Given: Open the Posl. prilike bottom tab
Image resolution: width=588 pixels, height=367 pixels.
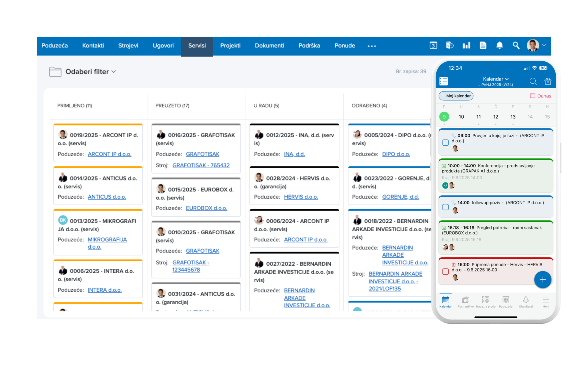Looking at the screenshot, I should [x=466, y=302].
